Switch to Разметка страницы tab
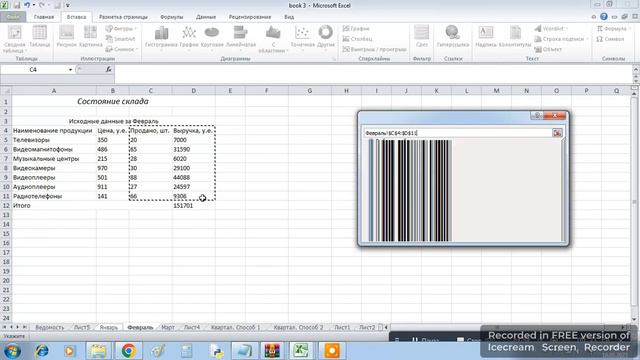Viewport: 640px width, 360px height. (x=123, y=17)
